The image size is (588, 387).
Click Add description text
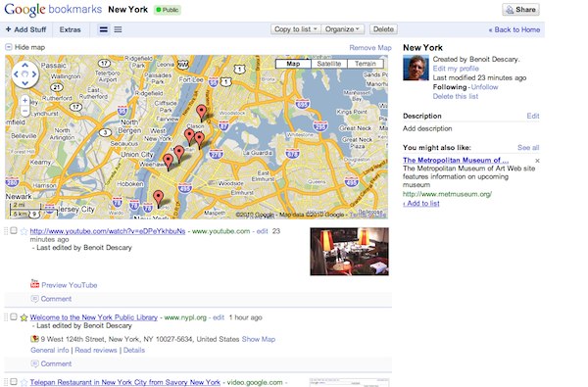point(427,128)
